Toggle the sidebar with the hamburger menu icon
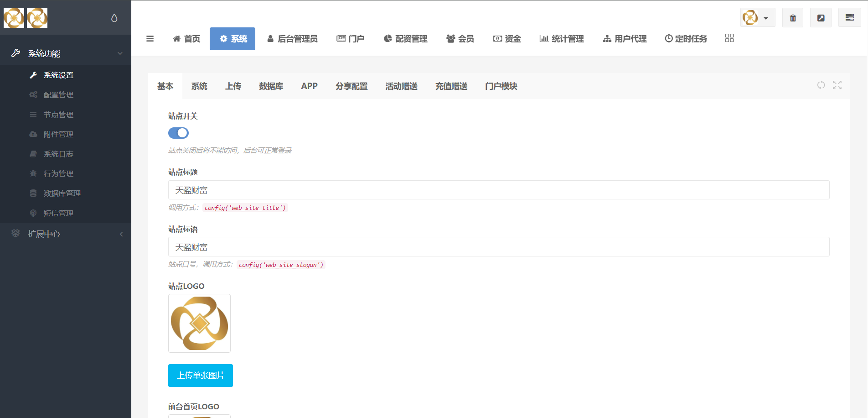 click(150, 39)
